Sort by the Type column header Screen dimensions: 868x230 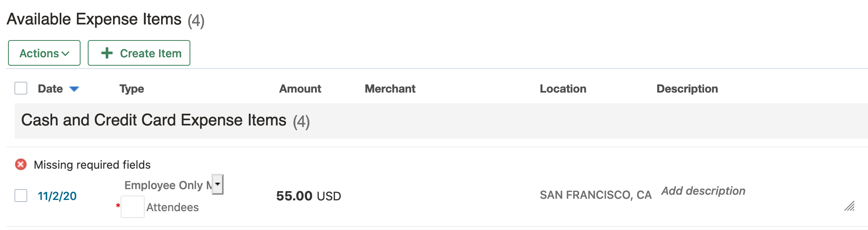(x=131, y=89)
